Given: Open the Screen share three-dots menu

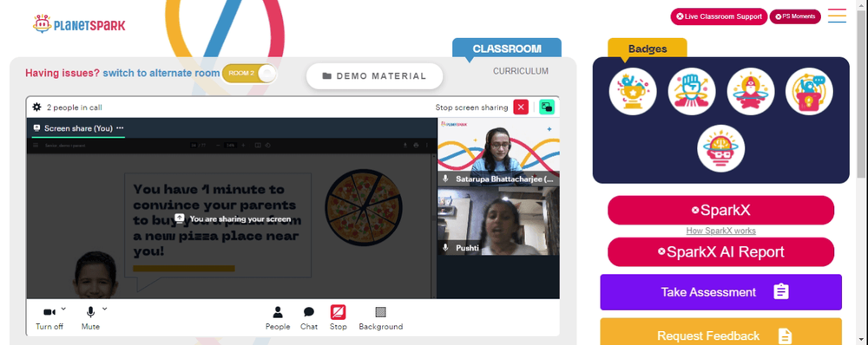Looking at the screenshot, I should pyautogui.click(x=120, y=127).
